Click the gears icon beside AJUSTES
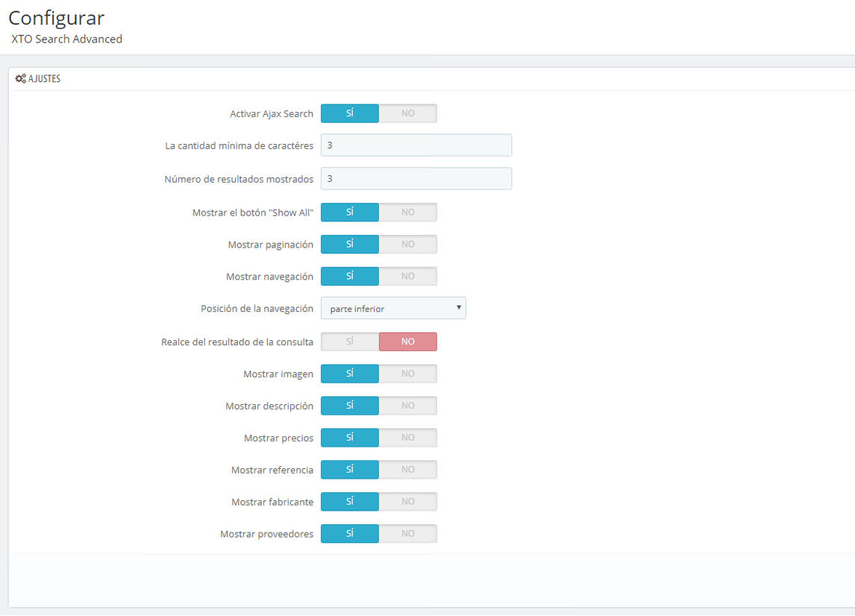 pos(21,78)
